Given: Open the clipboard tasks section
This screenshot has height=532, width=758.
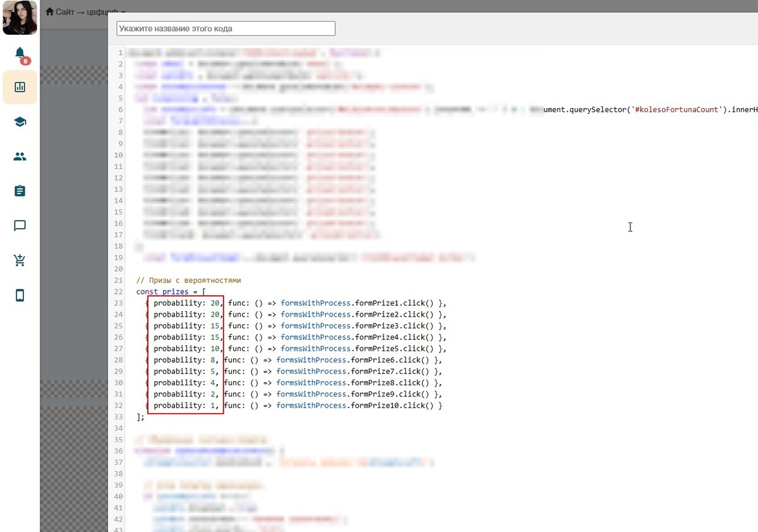Looking at the screenshot, I should coord(20,191).
